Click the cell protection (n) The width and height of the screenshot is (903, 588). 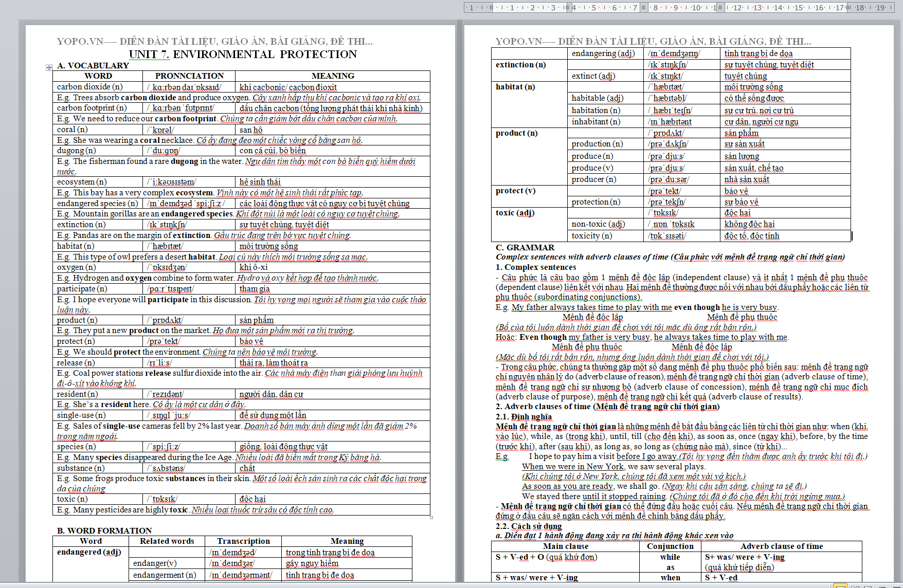click(605, 202)
